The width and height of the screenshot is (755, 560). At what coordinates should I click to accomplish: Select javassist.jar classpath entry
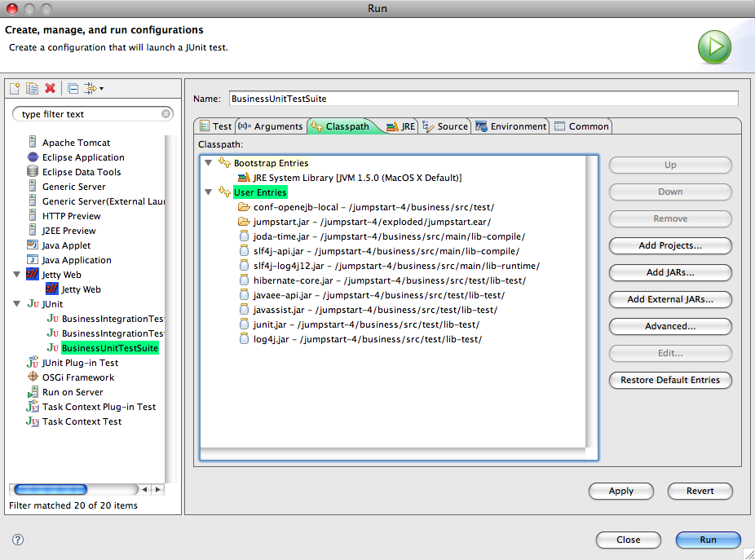coord(375,310)
